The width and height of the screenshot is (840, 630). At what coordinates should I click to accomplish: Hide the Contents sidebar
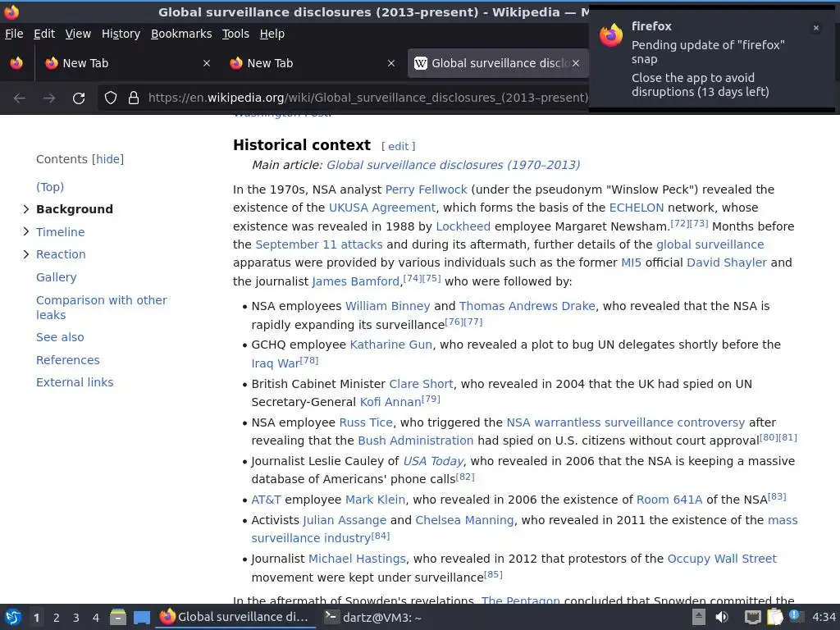[107, 159]
